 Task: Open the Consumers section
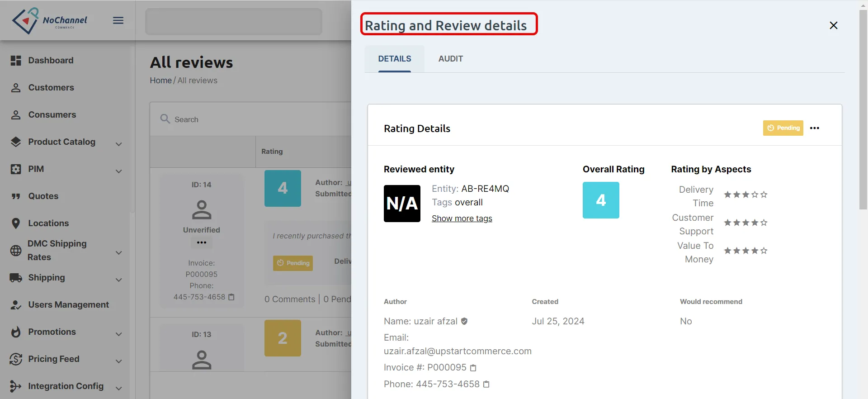click(x=52, y=114)
